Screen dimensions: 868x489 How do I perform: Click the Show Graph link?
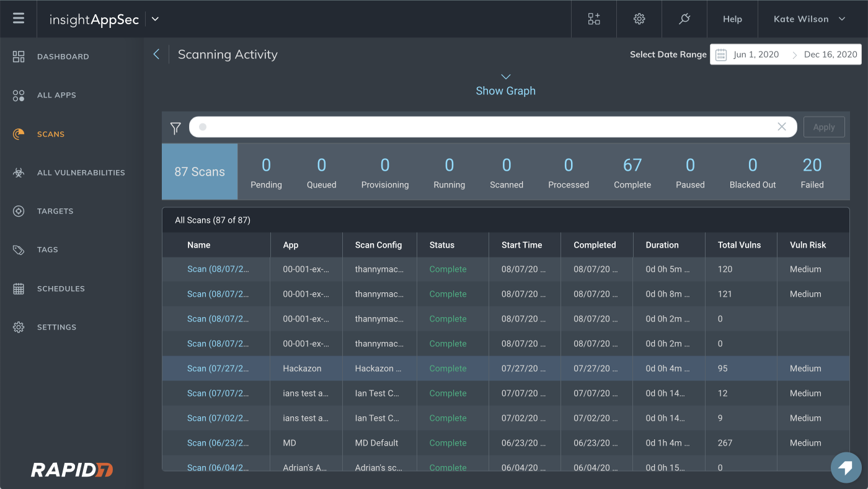(506, 91)
